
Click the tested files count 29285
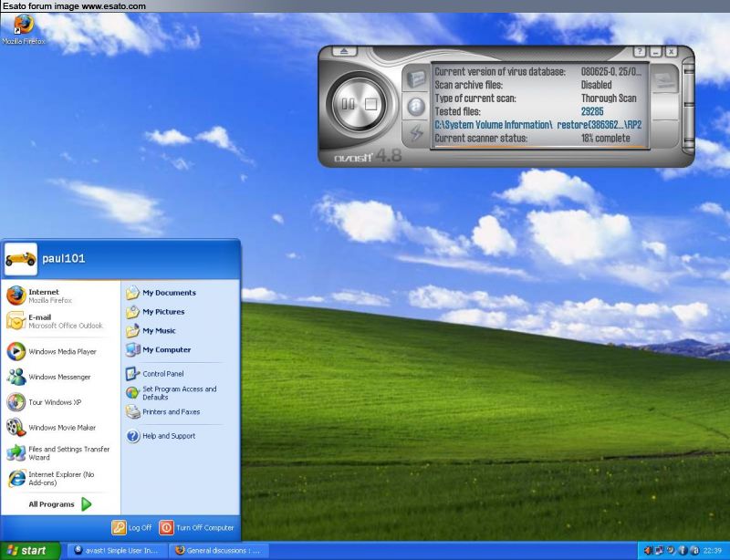(591, 111)
